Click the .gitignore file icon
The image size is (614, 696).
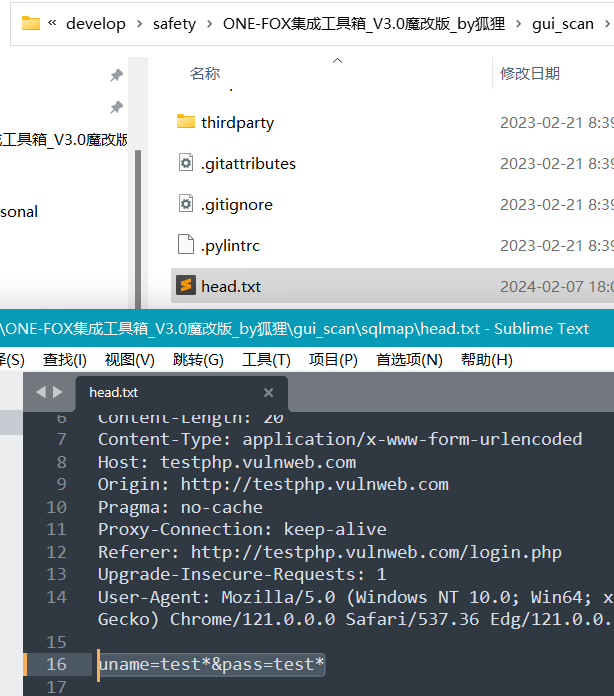tap(186, 203)
